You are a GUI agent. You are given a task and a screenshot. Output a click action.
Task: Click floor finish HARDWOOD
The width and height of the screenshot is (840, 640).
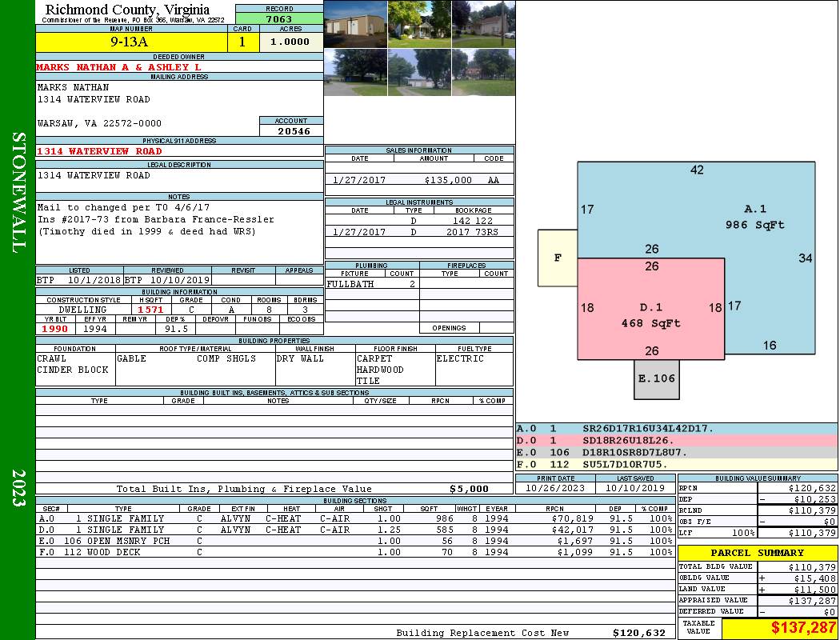click(x=380, y=370)
